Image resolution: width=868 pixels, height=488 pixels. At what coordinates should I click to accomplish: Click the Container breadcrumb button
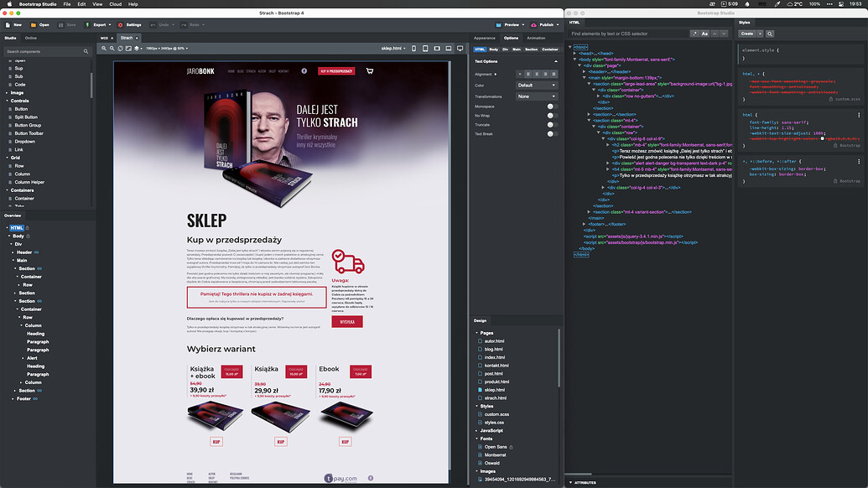549,49
